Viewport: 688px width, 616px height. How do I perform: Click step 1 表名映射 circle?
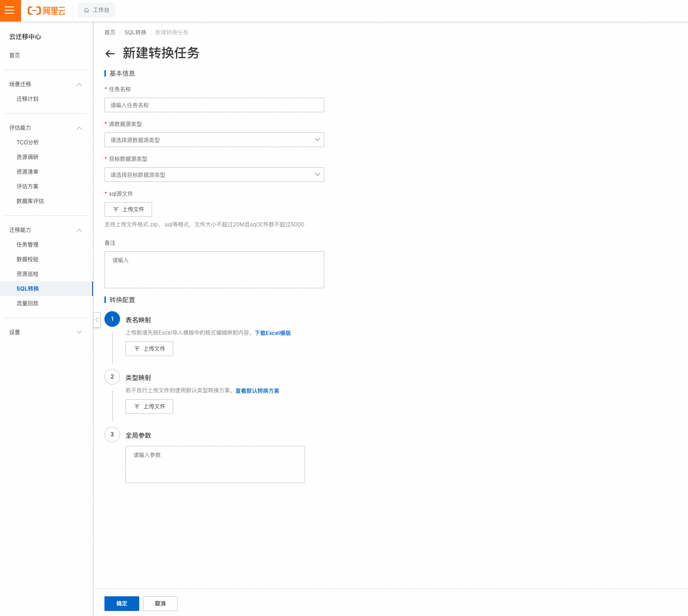pos(112,319)
